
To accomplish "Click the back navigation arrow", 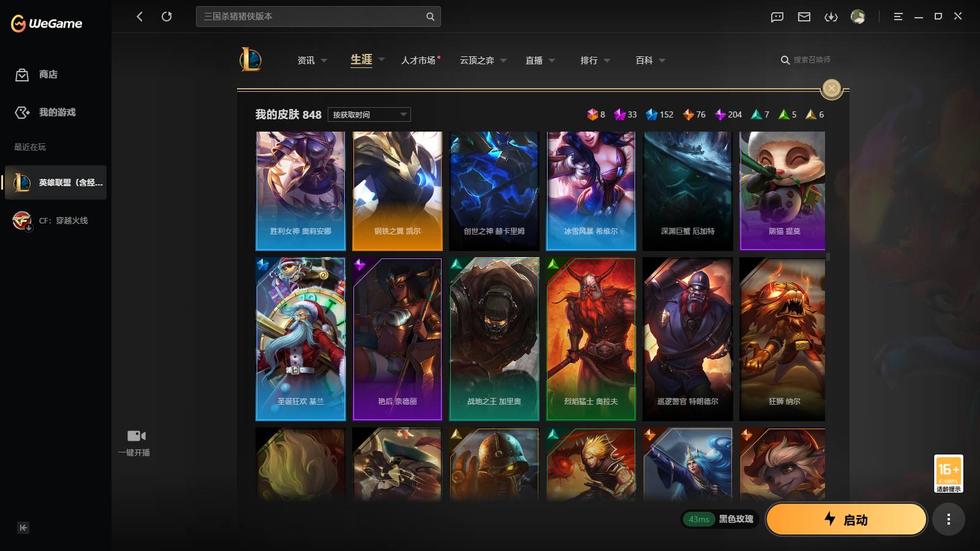I will 140,17.
